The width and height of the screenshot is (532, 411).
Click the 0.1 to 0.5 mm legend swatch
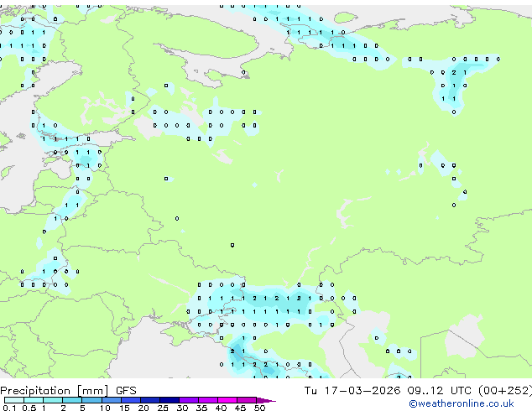click(14, 400)
